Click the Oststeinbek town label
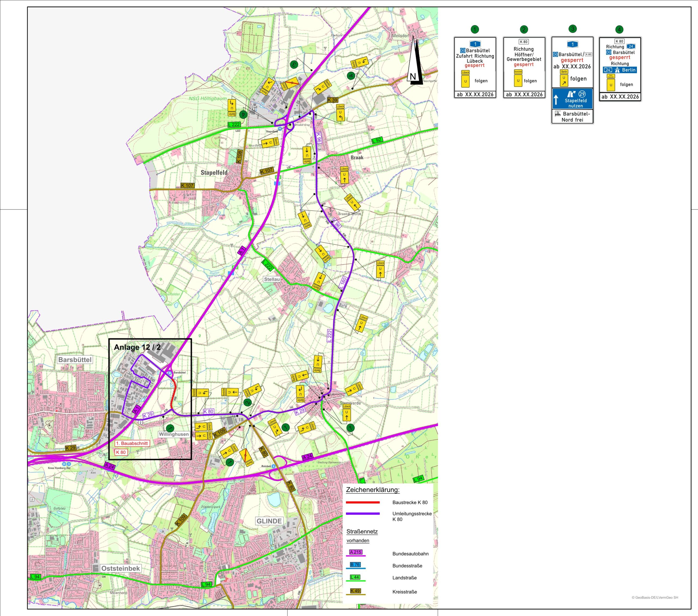 click(121, 569)
